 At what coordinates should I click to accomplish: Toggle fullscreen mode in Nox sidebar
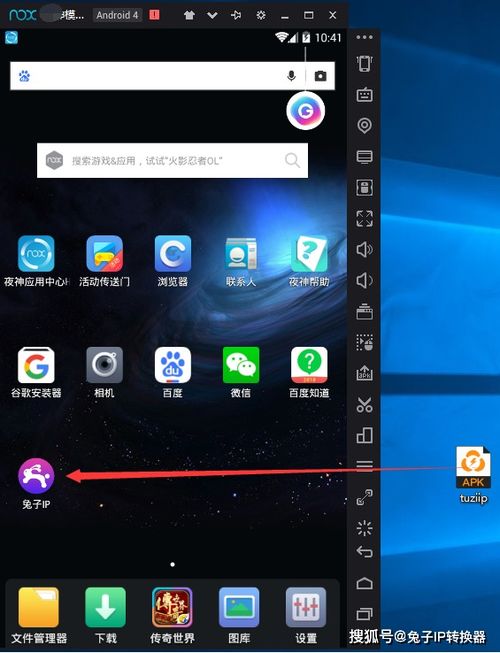(x=364, y=218)
